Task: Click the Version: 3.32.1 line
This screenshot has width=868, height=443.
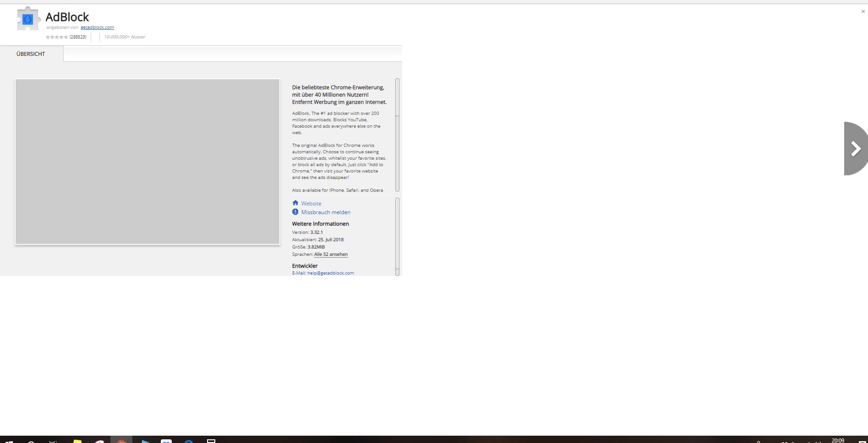Action: 307,232
